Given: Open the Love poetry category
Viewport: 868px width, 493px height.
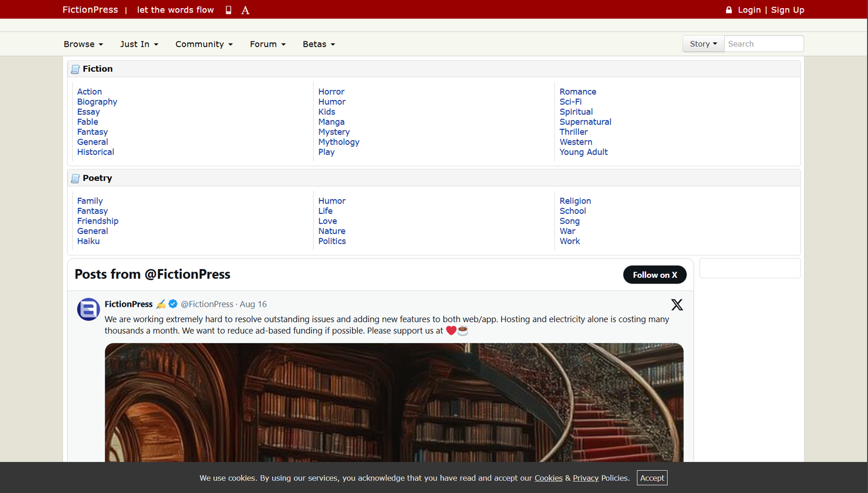Looking at the screenshot, I should (x=328, y=221).
